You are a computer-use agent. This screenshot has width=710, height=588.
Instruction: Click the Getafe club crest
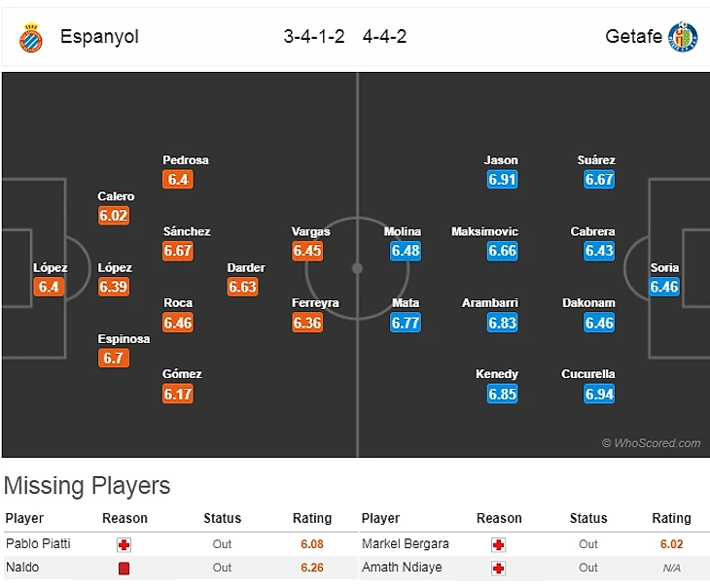(x=683, y=37)
